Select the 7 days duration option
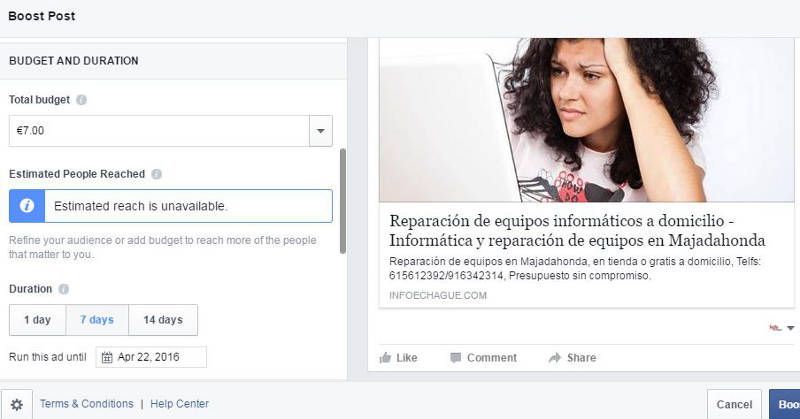 point(97,320)
